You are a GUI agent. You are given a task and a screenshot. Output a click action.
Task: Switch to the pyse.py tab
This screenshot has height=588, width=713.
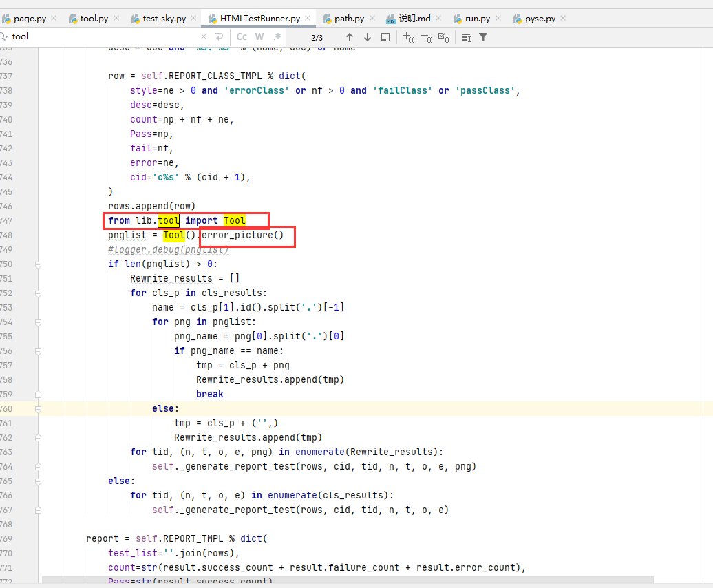coord(540,18)
